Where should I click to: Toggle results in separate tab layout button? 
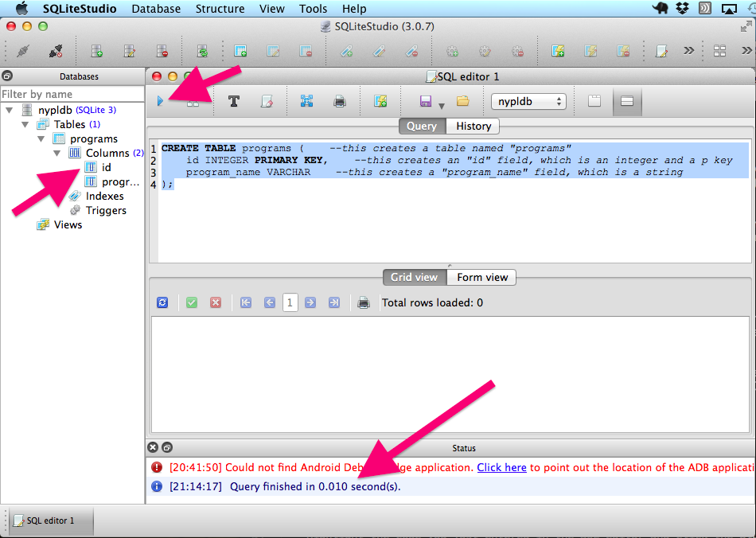pos(594,102)
